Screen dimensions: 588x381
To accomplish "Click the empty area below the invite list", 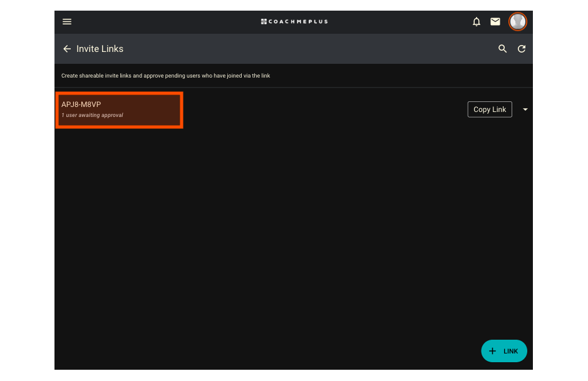I will pos(293,232).
